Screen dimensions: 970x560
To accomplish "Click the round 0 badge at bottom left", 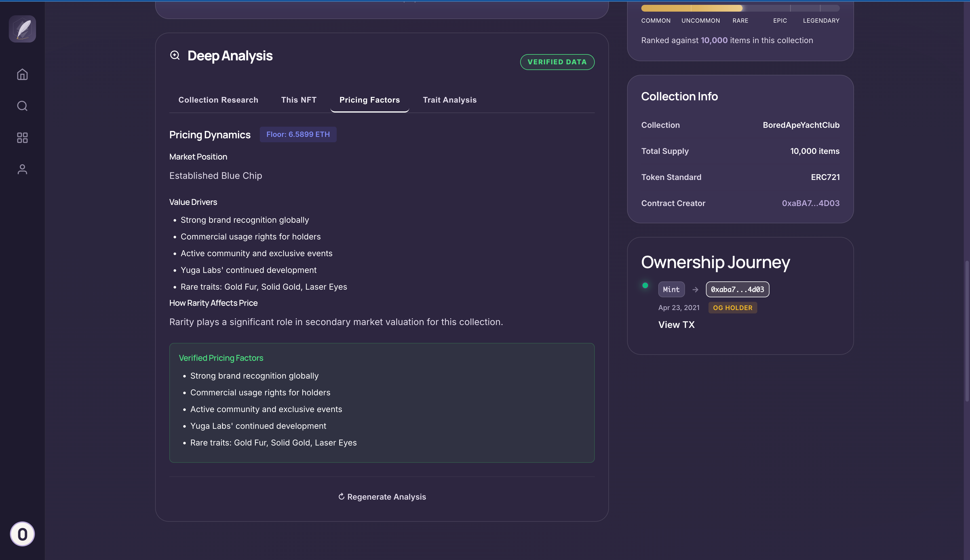I will click(22, 534).
